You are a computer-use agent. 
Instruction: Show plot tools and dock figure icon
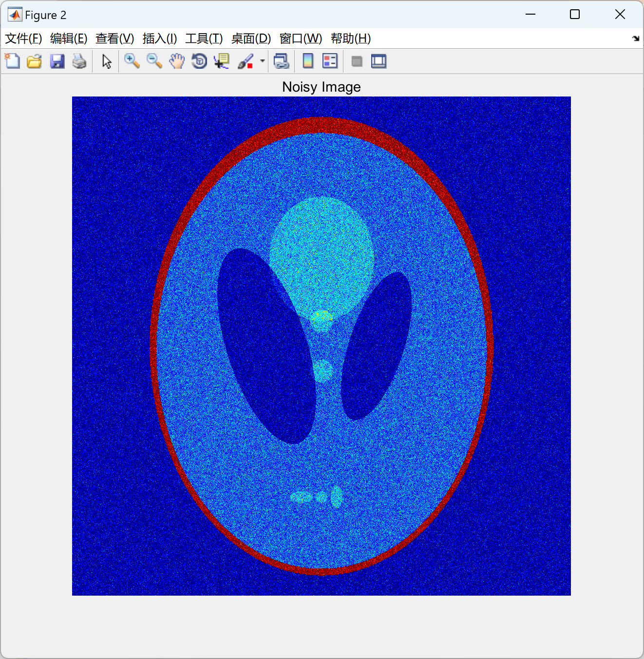(379, 61)
